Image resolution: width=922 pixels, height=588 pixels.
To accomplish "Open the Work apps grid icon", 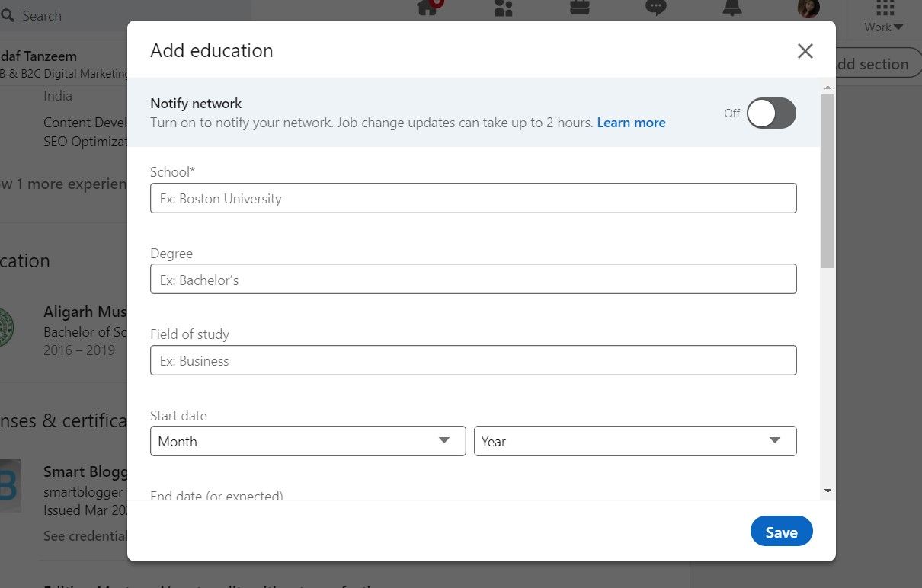I will [x=884, y=8].
